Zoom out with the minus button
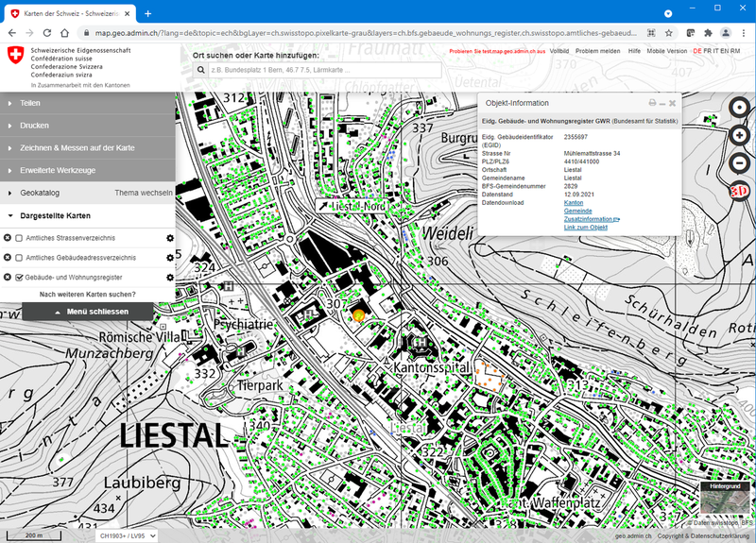Viewport: 756px width, 543px height. (739, 163)
